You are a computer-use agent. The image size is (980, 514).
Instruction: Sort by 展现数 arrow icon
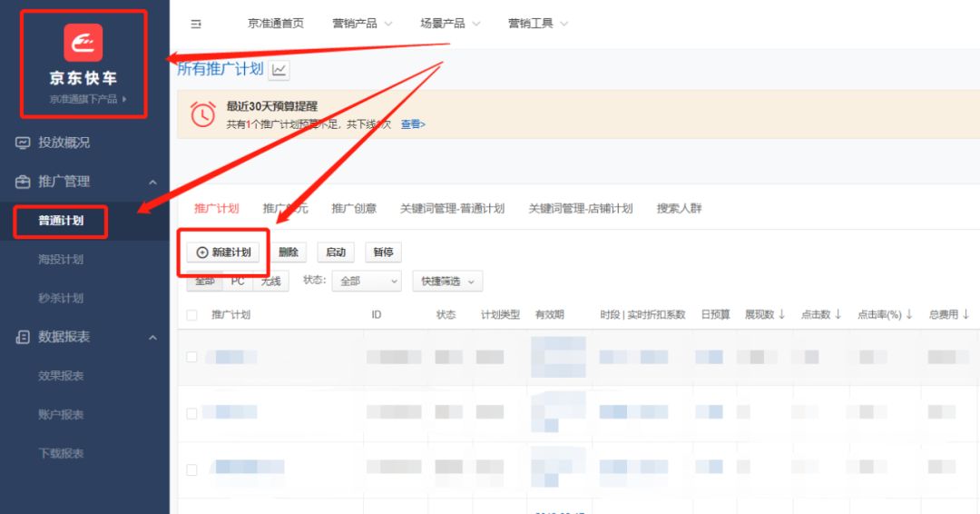[782, 314]
